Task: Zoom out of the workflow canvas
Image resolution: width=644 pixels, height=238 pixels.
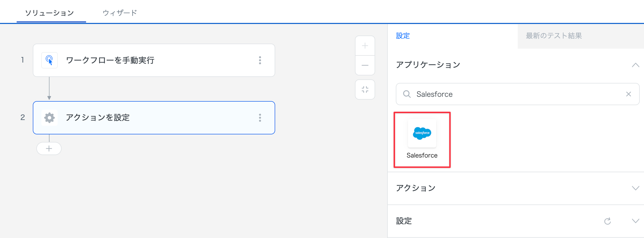Action: tap(365, 65)
